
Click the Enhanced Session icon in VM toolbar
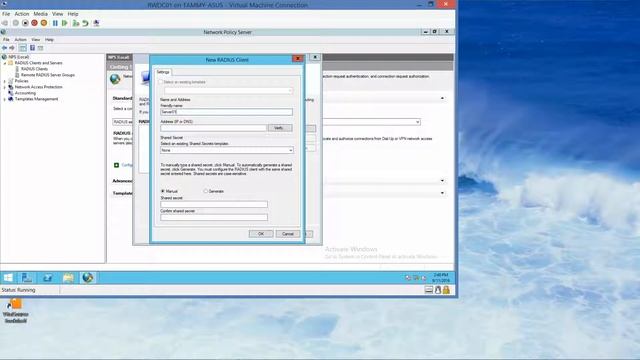pyautogui.click(x=96, y=23)
